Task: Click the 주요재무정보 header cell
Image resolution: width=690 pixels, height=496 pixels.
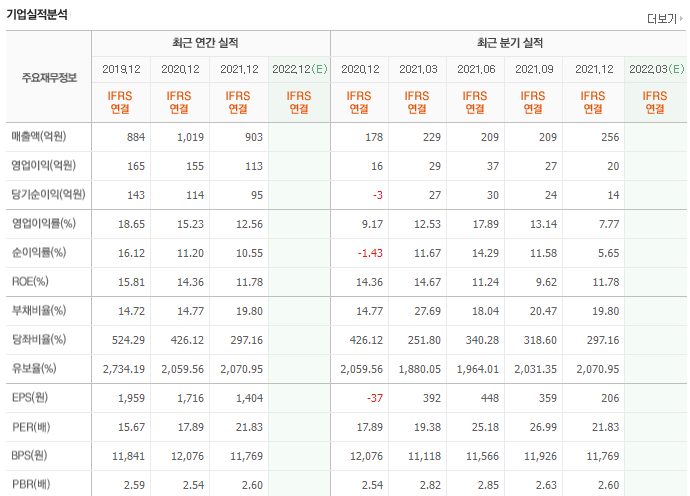Action: point(49,77)
